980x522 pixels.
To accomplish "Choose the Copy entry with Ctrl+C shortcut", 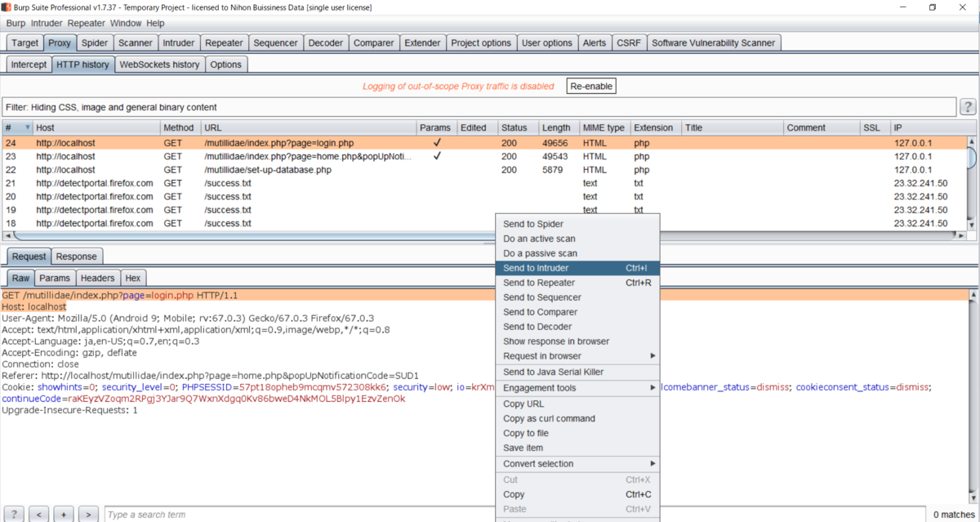I will pyautogui.click(x=577, y=494).
